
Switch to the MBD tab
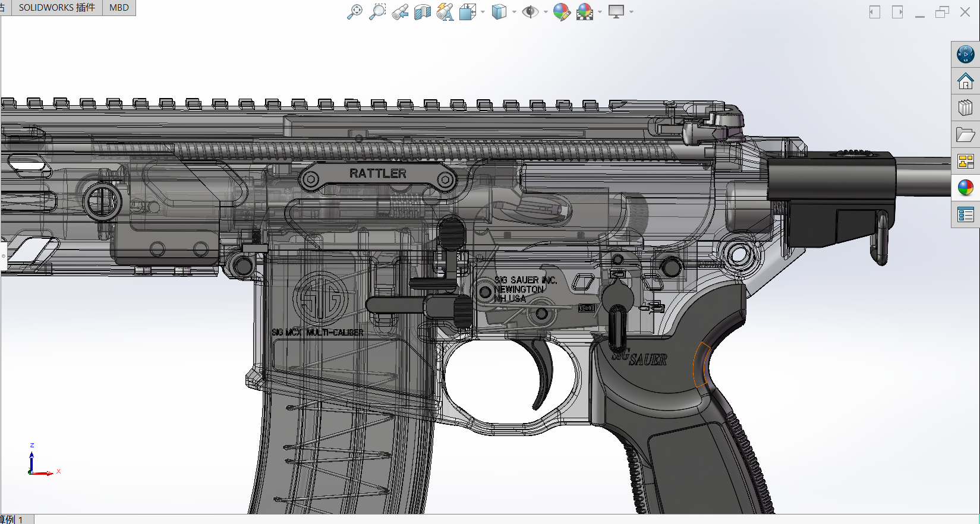tap(119, 8)
